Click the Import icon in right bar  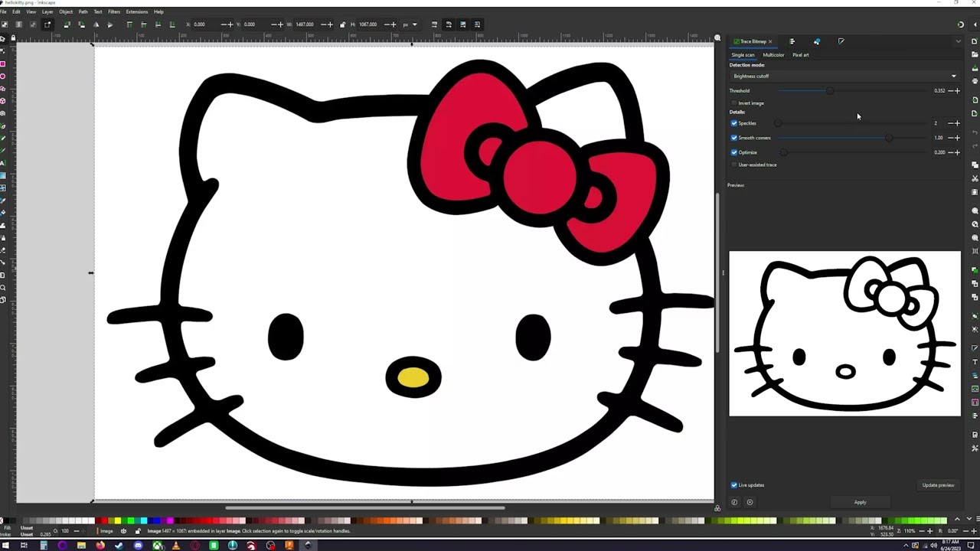975,100
